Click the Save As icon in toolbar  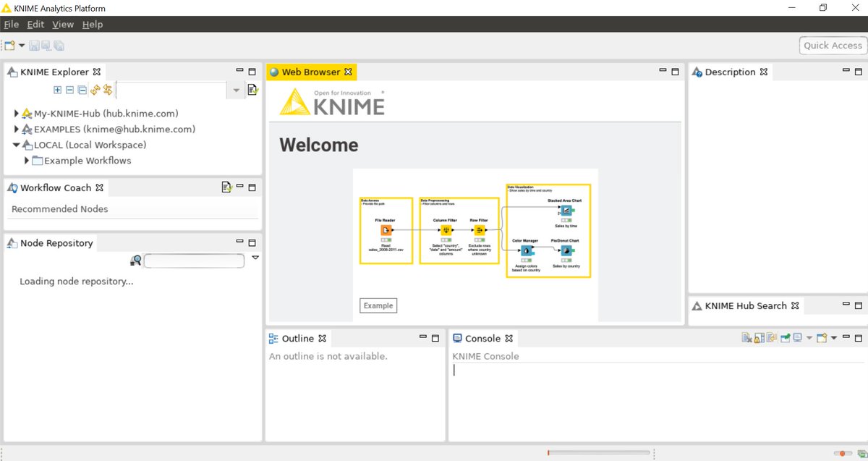point(46,46)
